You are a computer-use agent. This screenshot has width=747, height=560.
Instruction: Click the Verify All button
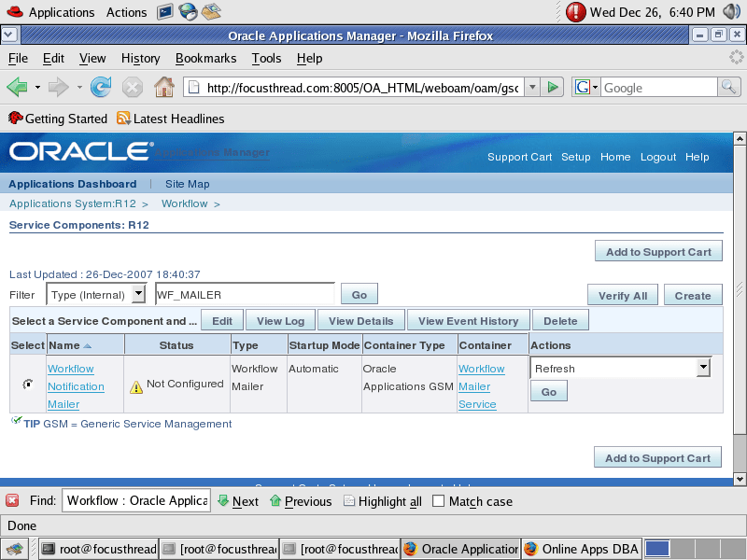(622, 294)
